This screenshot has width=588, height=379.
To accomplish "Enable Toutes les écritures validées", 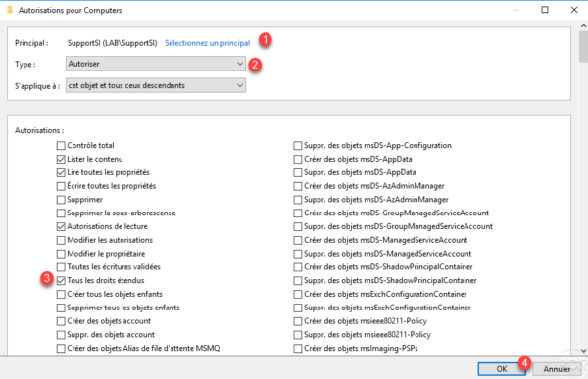I will [61, 267].
